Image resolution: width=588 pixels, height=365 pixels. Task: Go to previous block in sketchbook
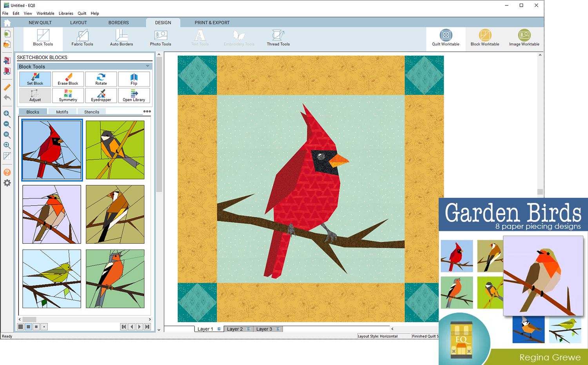pyautogui.click(x=132, y=327)
